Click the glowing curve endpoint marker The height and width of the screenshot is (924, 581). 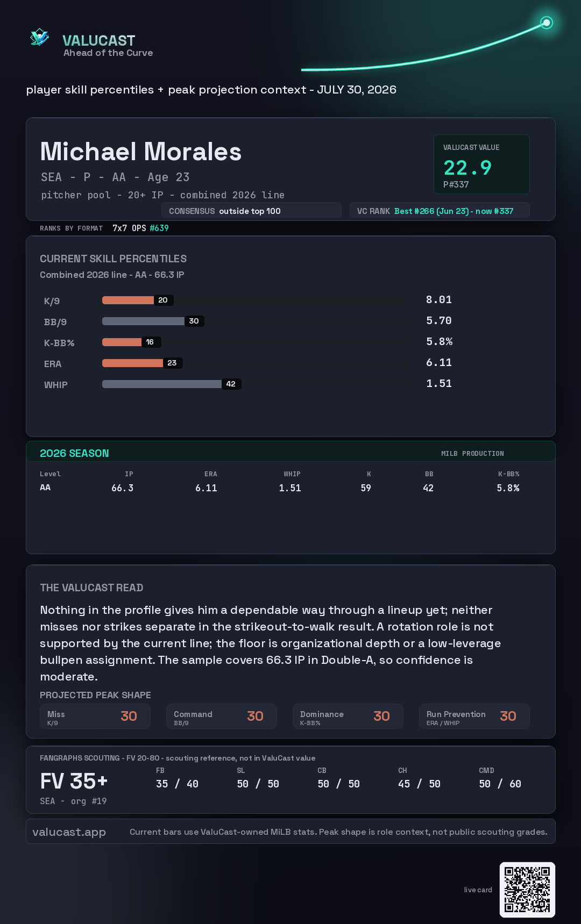[547, 23]
